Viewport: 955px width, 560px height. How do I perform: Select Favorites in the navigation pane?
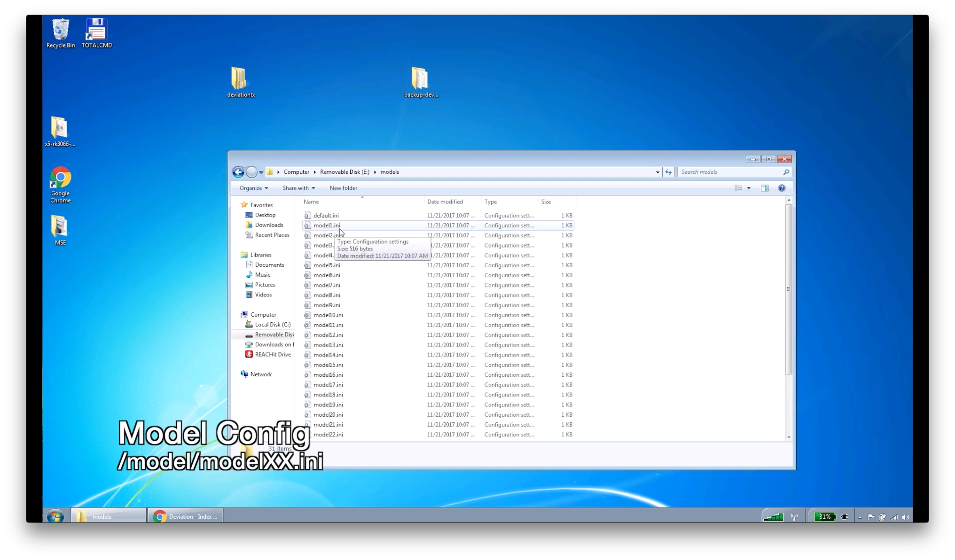coord(261,205)
